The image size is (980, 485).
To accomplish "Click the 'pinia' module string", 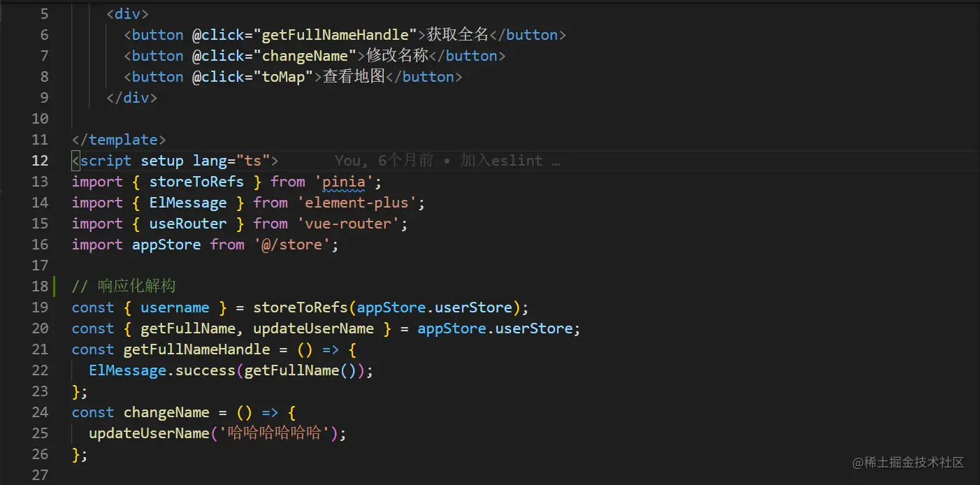I will pyautogui.click(x=344, y=182).
